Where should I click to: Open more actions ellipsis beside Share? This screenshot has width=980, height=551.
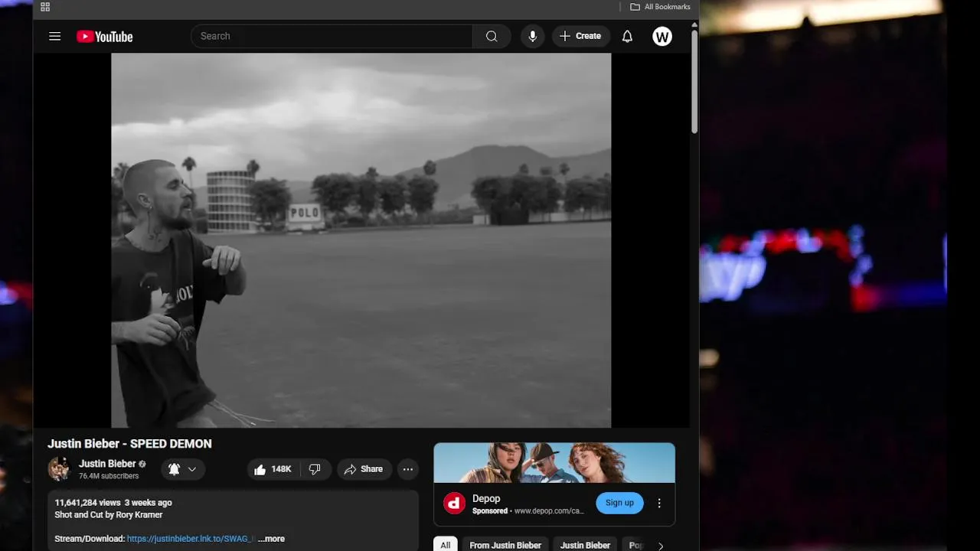[x=408, y=469]
